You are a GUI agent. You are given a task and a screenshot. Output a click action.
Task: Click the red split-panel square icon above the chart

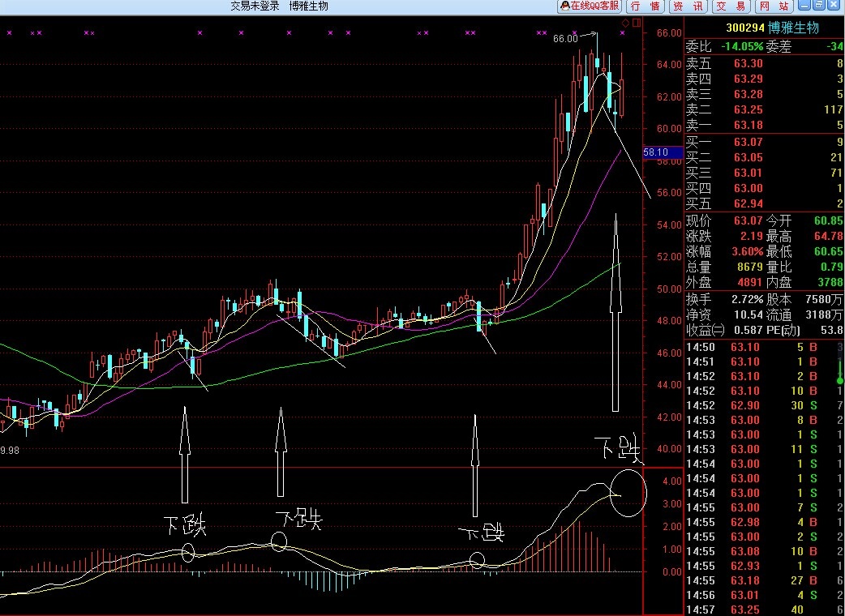pos(637,23)
